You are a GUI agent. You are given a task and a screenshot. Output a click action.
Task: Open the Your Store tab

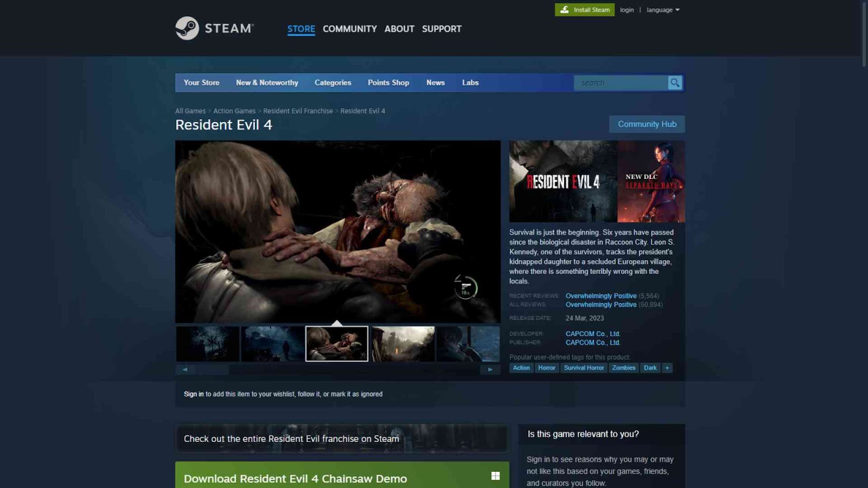pyautogui.click(x=201, y=82)
